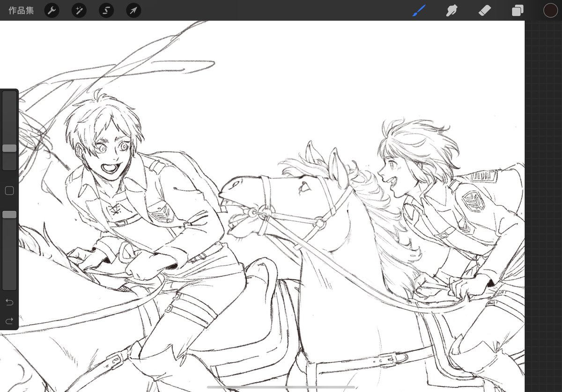The width and height of the screenshot is (562, 392).
Task: Select the Selection S-ribbon tool
Action: (106, 10)
